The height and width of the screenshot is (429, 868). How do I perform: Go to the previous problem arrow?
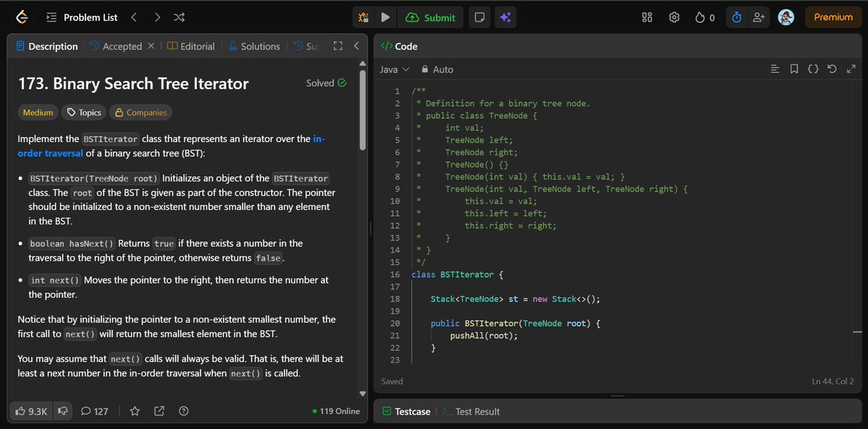(x=134, y=17)
